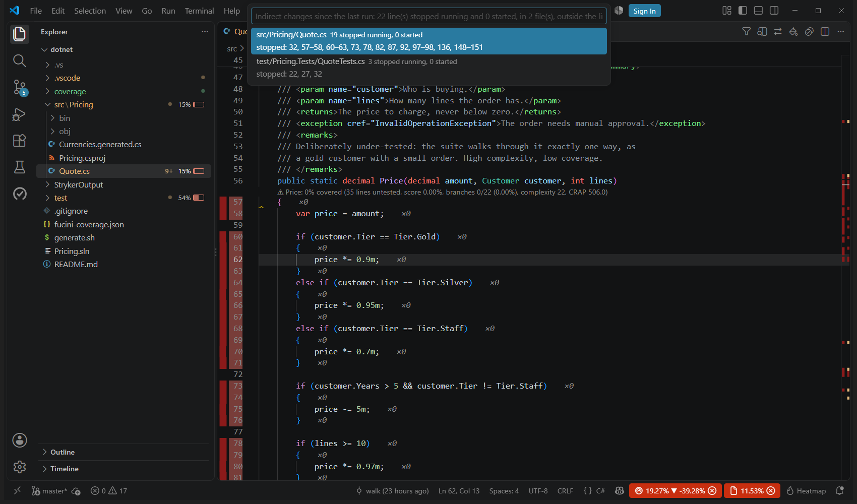Open the notifications bell

(840, 490)
